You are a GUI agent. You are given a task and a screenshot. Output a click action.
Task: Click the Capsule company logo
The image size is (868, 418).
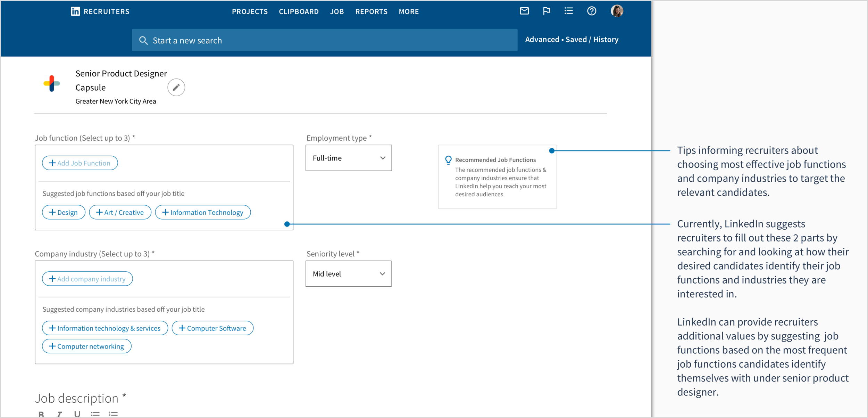point(52,83)
